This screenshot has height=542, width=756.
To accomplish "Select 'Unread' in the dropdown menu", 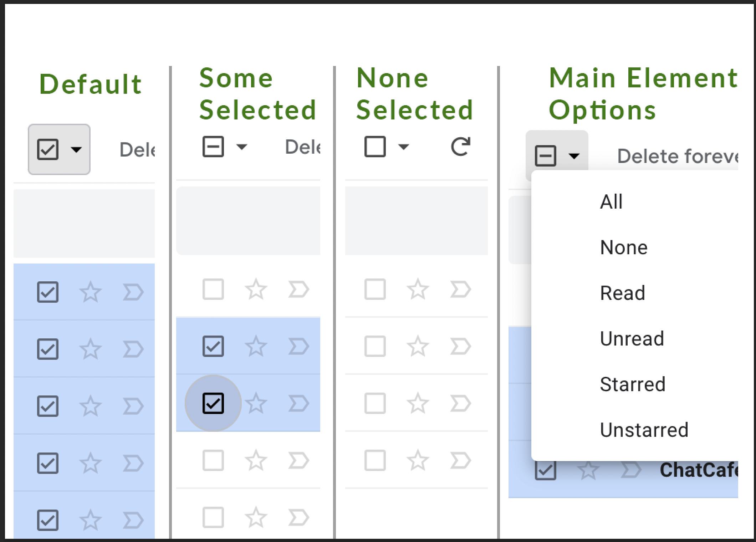I will [632, 338].
